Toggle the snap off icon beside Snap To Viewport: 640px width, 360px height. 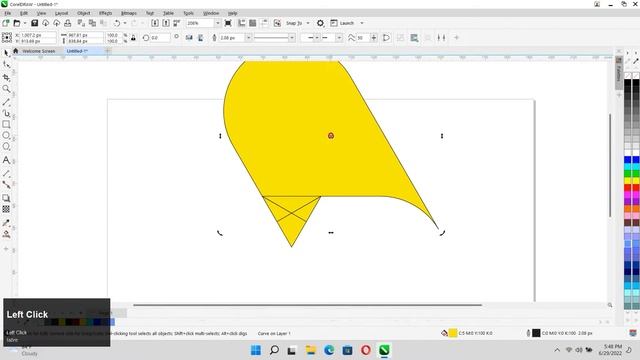click(x=277, y=23)
